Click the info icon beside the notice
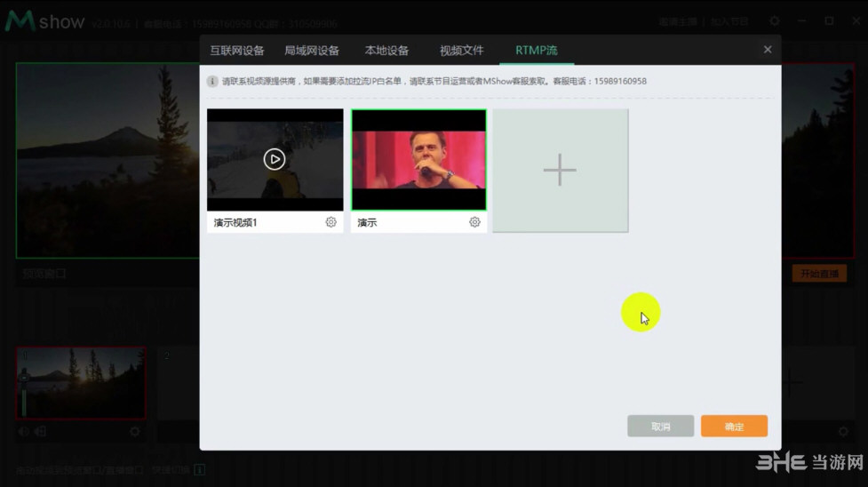This screenshot has width=868, height=487. (212, 82)
